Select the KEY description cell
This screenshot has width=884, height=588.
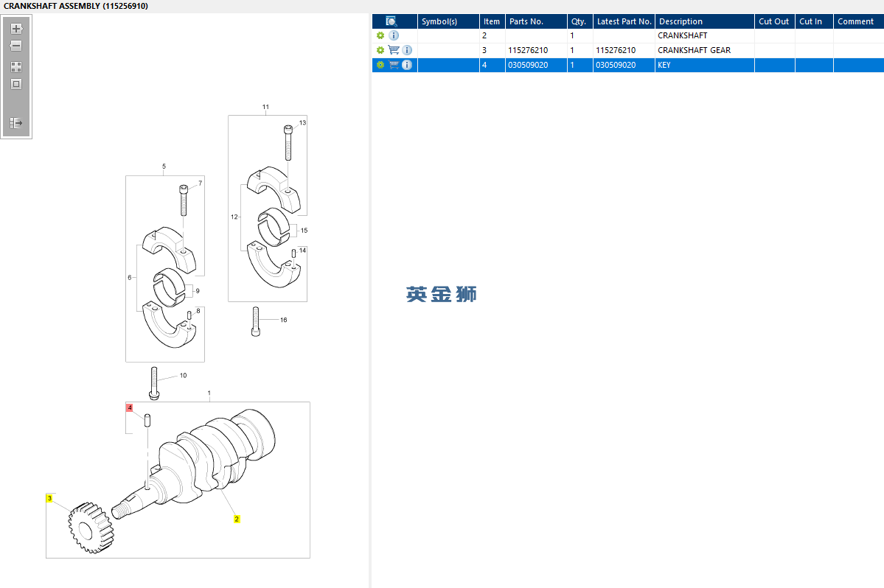click(705, 65)
